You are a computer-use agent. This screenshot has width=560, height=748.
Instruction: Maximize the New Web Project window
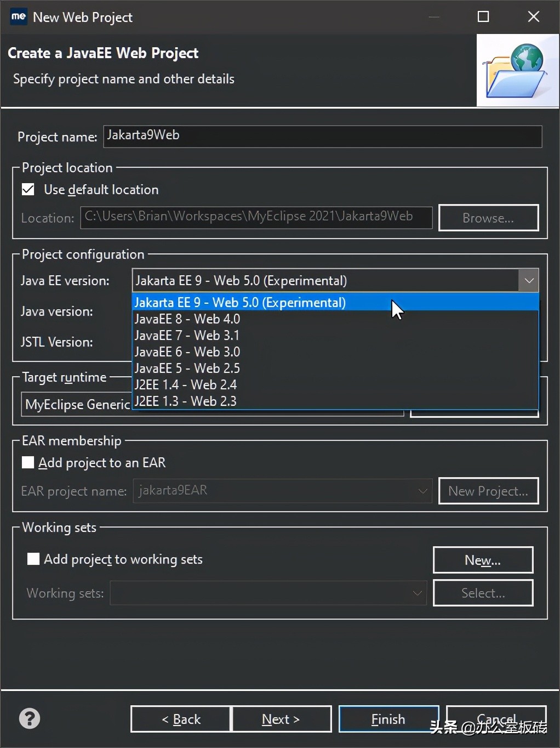[x=483, y=16]
